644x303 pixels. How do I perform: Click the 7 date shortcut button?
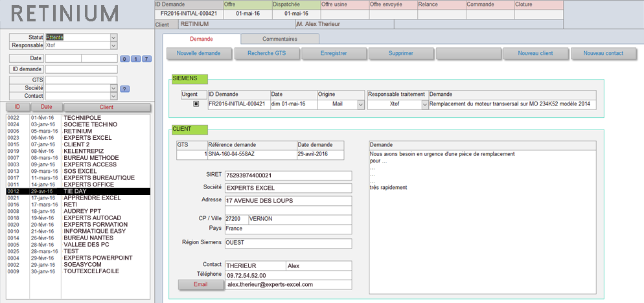(146, 59)
